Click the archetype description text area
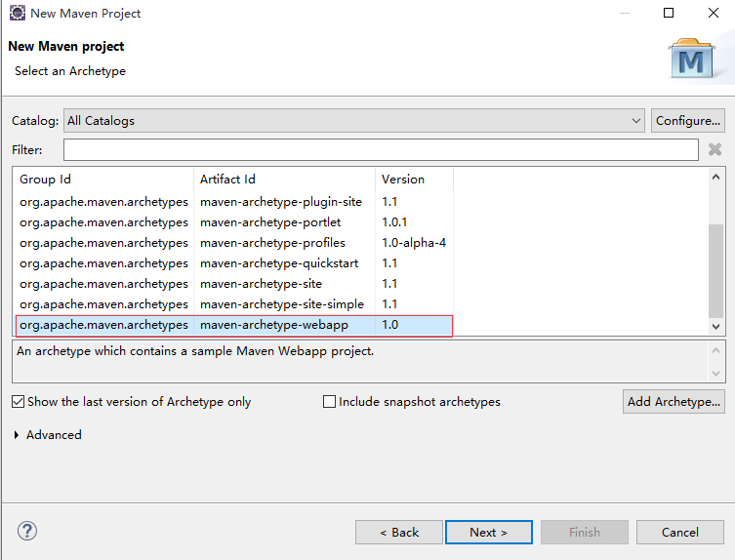735x560 pixels. [360, 361]
